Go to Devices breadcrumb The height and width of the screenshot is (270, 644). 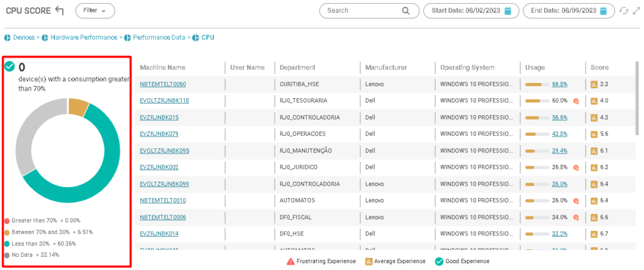pos(24,38)
